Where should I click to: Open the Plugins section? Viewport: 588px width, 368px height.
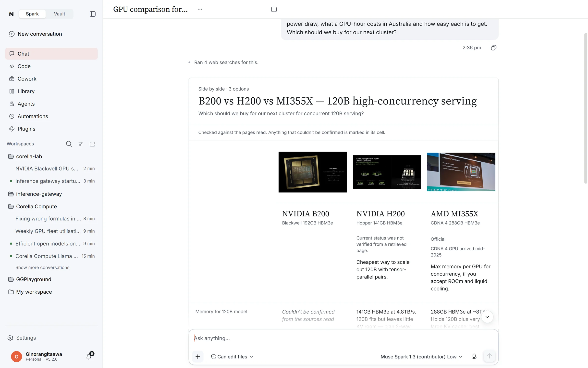(x=51, y=129)
